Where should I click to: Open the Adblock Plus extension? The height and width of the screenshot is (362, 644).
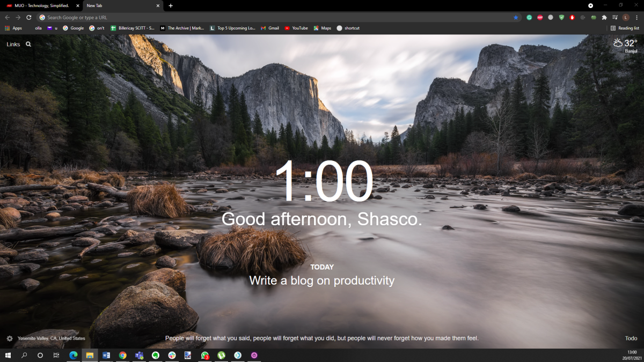tap(540, 17)
